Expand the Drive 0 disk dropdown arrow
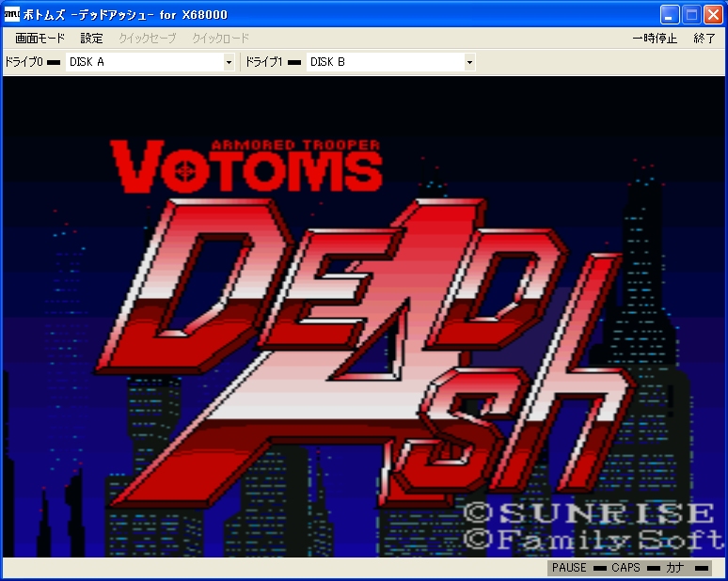This screenshot has height=581, width=728. click(229, 62)
